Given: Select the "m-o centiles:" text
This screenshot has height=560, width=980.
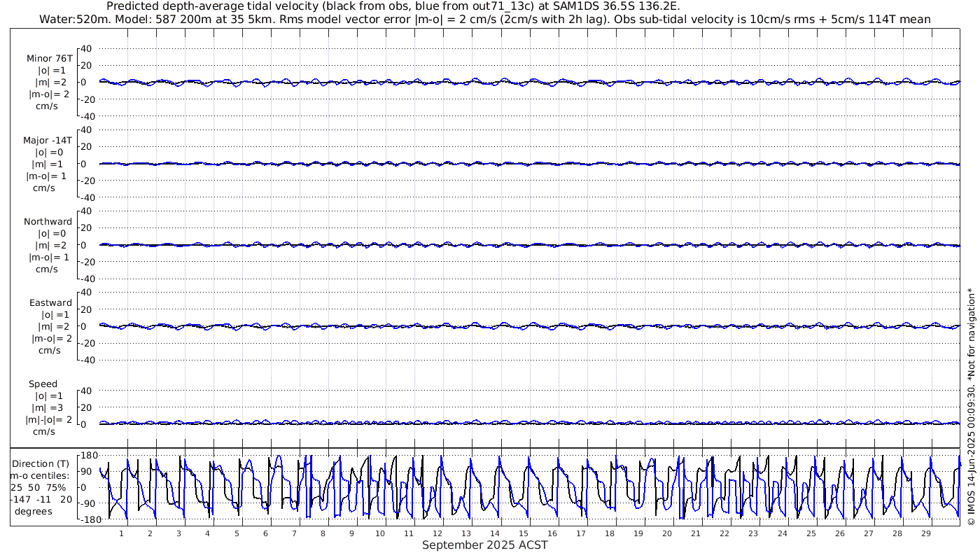Looking at the screenshot, I should tap(41, 475).
